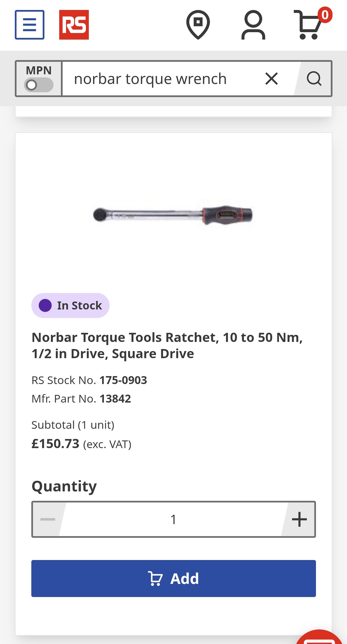The height and width of the screenshot is (644, 347).
Task: Open the shopping cart
Action: [308, 26]
